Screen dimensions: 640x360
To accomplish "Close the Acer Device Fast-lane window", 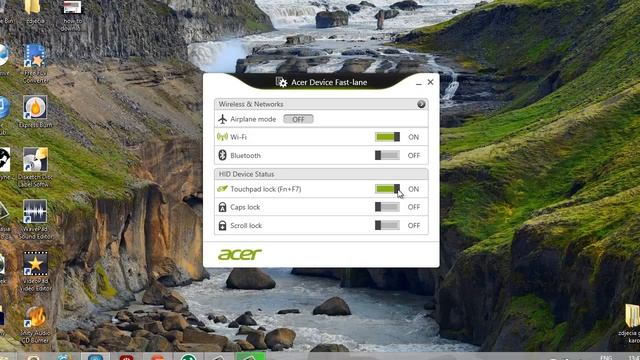I will (x=430, y=82).
